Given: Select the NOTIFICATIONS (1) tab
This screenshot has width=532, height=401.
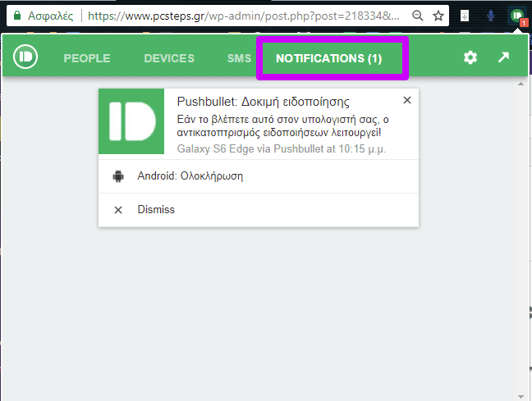Looking at the screenshot, I should pos(328,58).
